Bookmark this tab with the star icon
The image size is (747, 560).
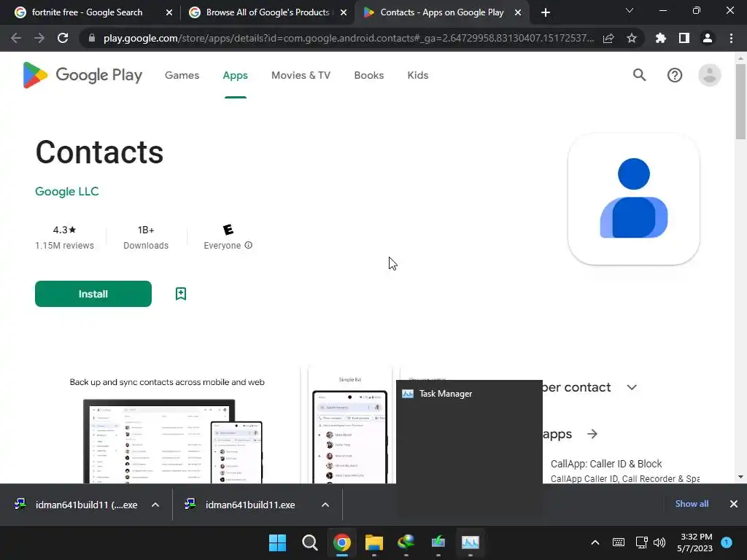[x=632, y=38]
